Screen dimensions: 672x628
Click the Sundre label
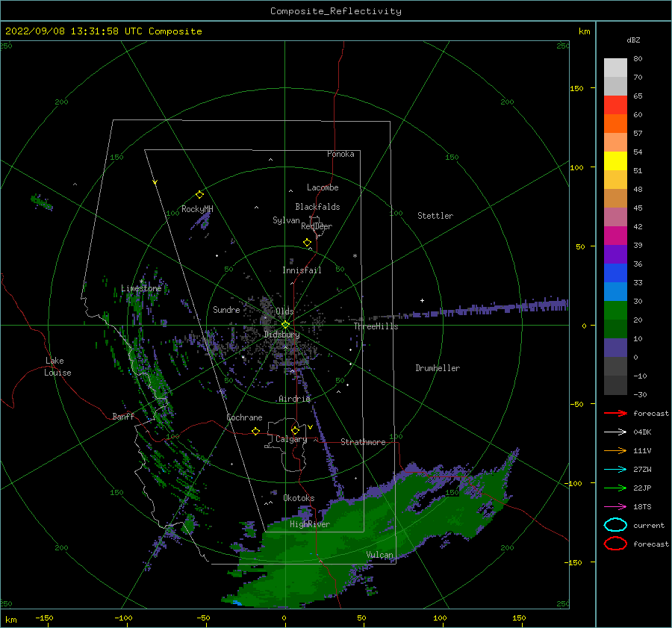pos(226,309)
